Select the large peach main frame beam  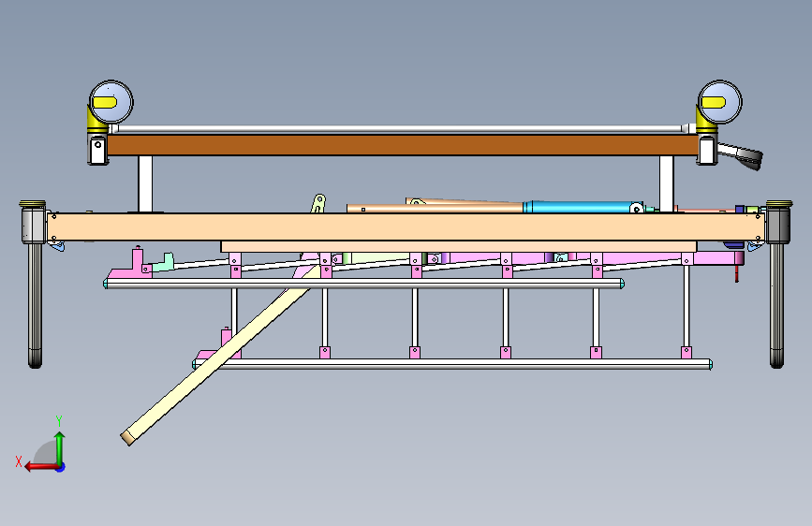(x=406, y=226)
